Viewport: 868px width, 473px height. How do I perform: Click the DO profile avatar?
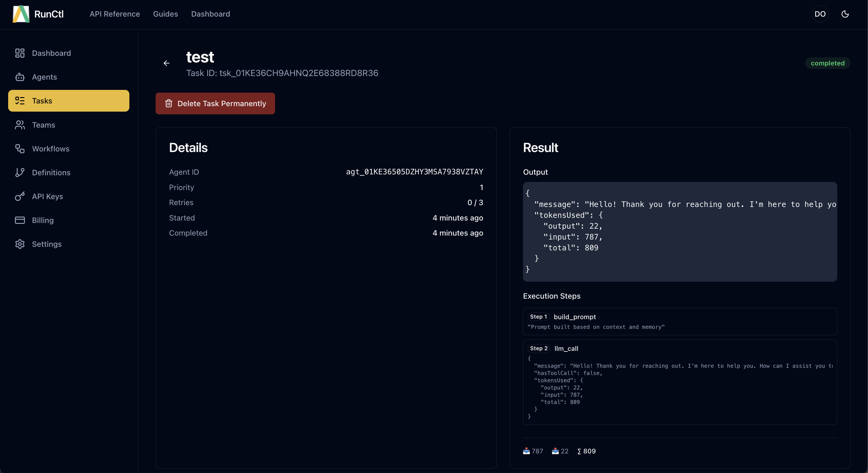[820, 14]
